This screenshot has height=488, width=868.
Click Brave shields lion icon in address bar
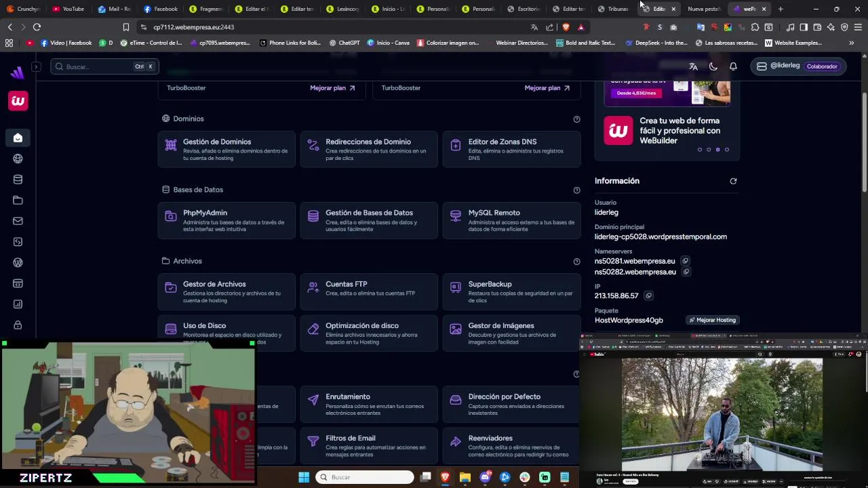pos(566,27)
